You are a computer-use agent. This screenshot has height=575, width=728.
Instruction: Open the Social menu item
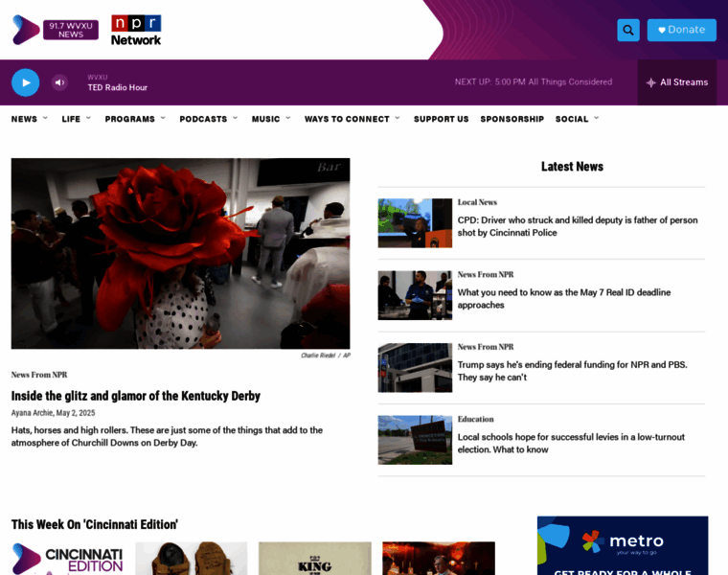click(x=572, y=120)
